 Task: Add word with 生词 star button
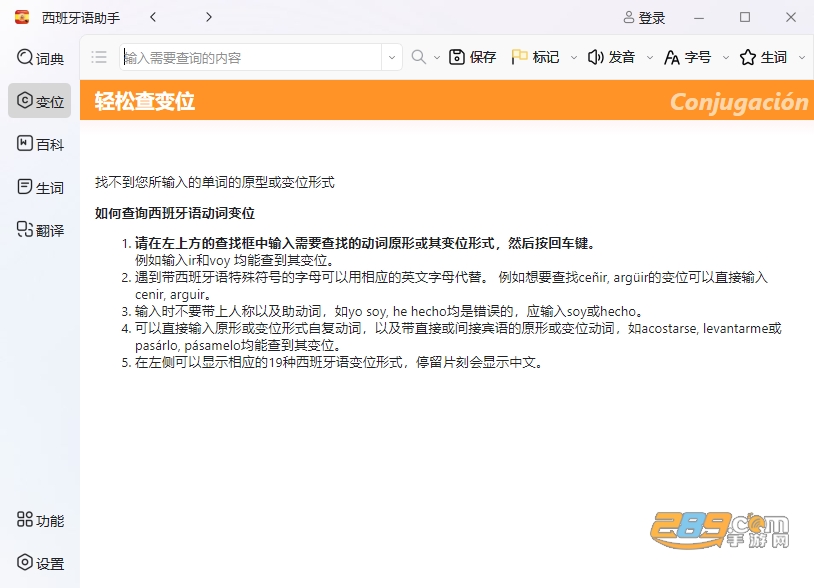click(x=763, y=57)
